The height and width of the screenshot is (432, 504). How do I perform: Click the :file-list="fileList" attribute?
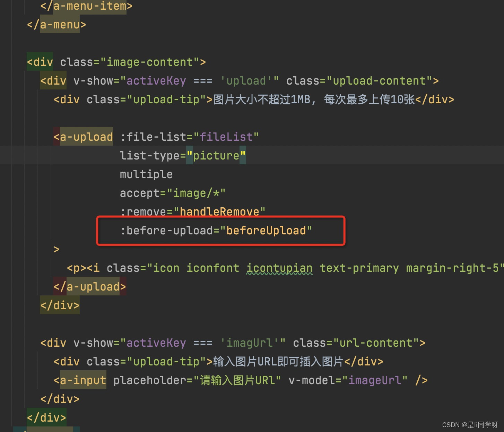(x=189, y=137)
